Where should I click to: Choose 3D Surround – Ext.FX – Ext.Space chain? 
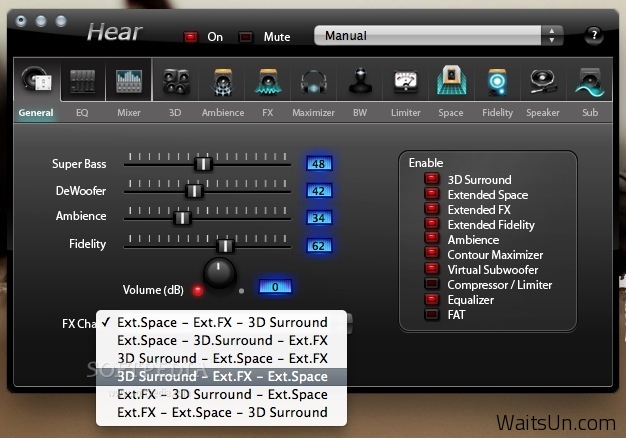[x=222, y=376]
